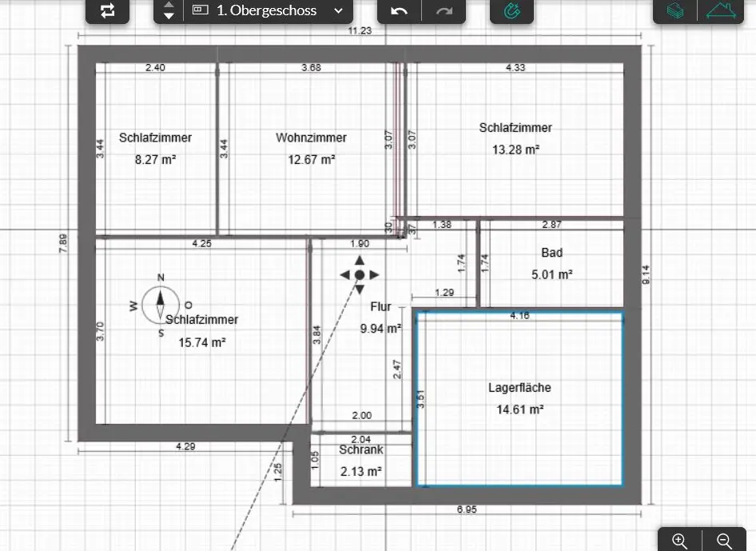Select the Schrank closet room
This screenshot has width=756, height=551.
[x=360, y=461]
